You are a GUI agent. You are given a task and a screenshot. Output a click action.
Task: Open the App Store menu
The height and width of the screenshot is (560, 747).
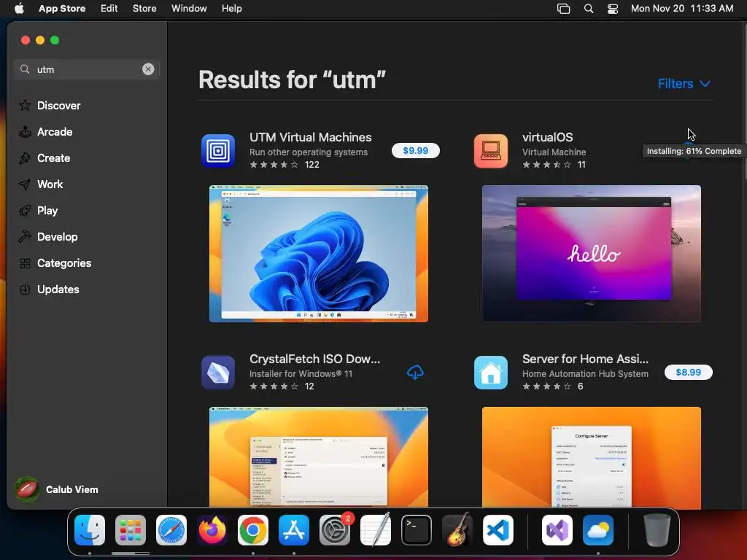(x=62, y=8)
